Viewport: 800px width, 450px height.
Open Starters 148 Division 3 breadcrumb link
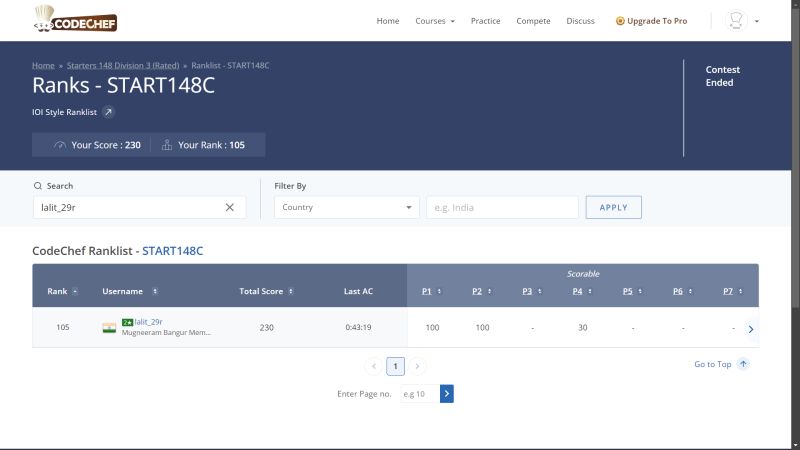[123, 65]
